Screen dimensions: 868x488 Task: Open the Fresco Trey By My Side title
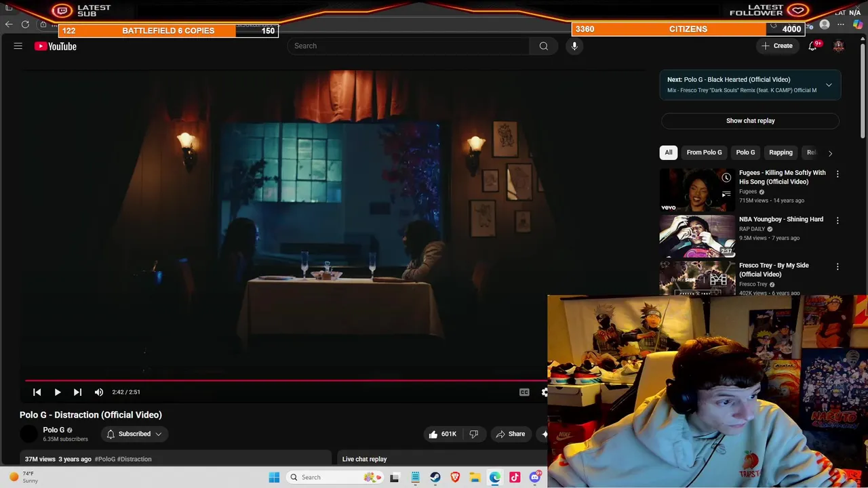(x=774, y=270)
